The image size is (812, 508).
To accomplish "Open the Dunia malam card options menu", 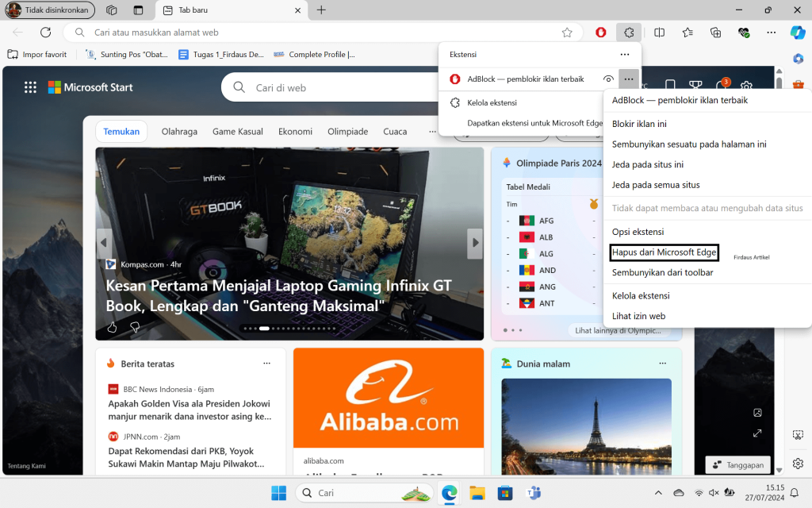I will point(662,364).
